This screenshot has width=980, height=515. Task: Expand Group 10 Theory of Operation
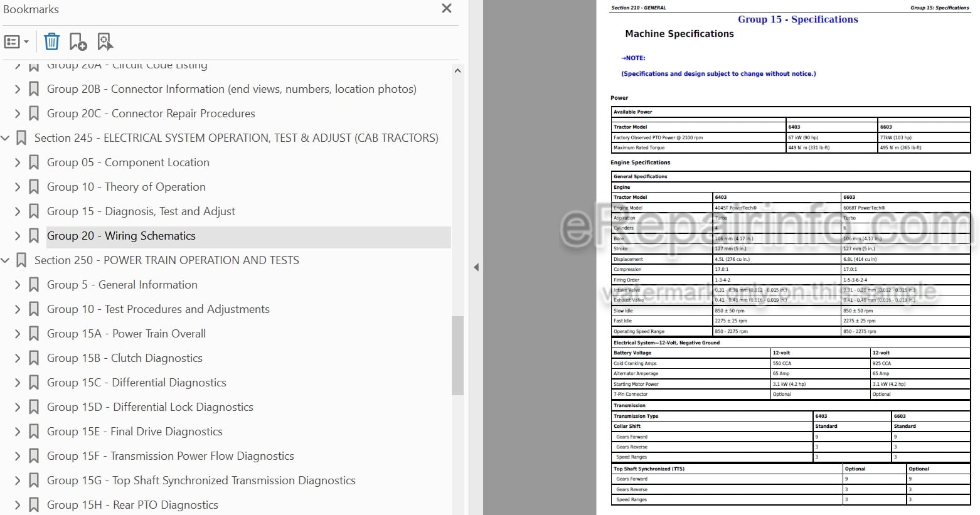click(18, 187)
